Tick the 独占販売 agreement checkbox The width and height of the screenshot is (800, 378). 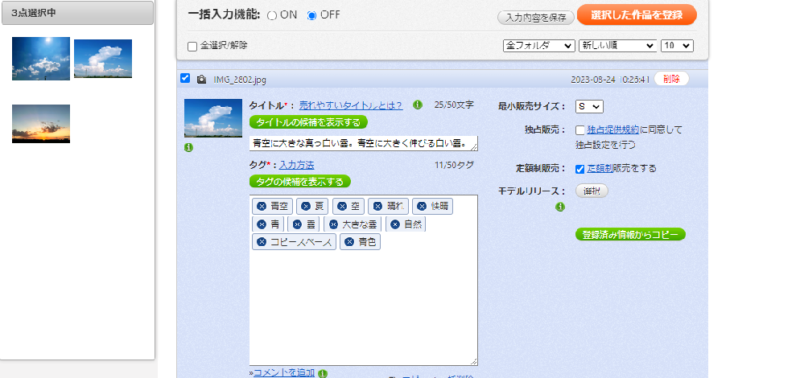[x=580, y=130]
